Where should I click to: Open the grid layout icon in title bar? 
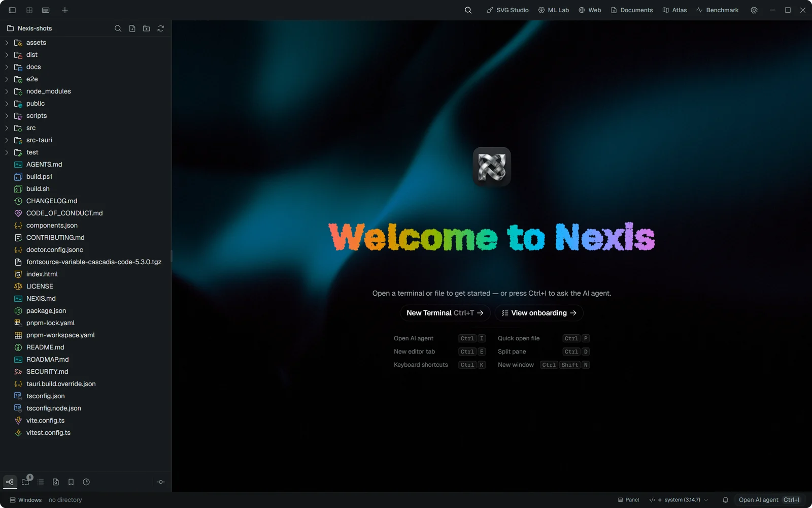coord(29,10)
